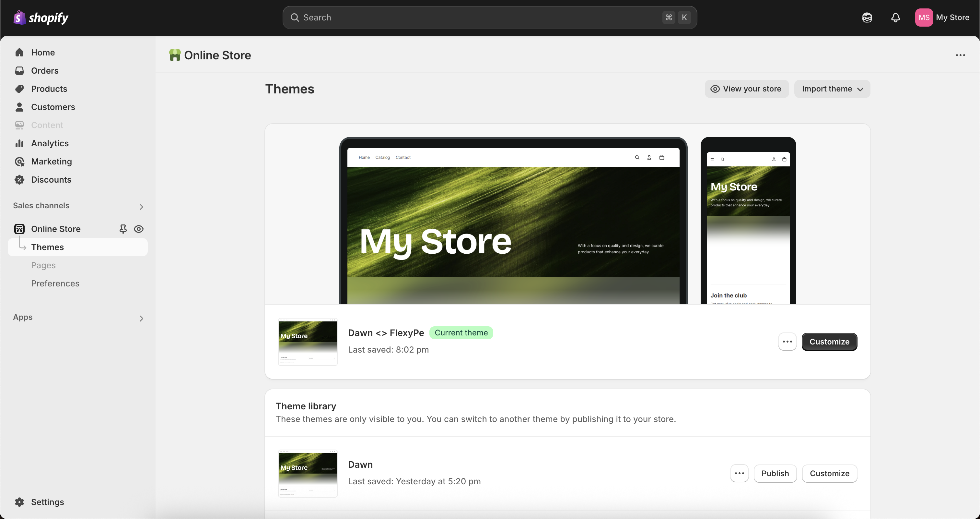Publish the Dawn library theme

pyautogui.click(x=775, y=473)
